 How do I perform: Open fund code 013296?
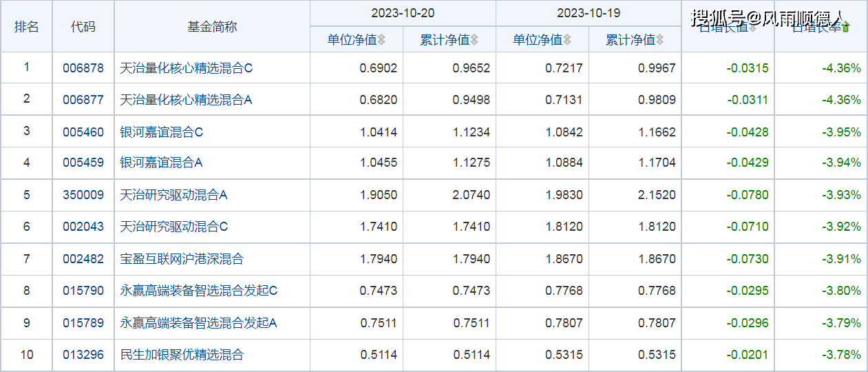point(83,355)
